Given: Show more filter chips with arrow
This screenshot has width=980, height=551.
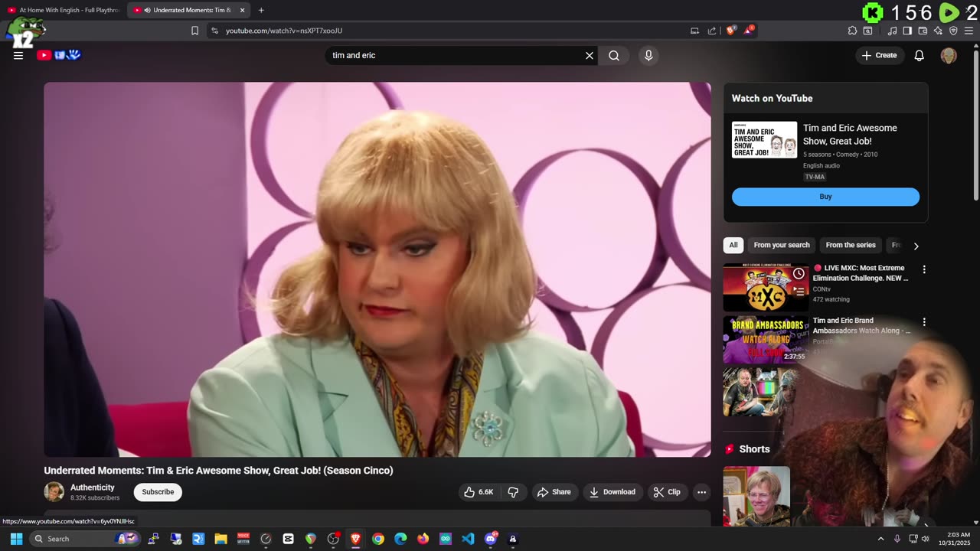Looking at the screenshot, I should tap(916, 246).
